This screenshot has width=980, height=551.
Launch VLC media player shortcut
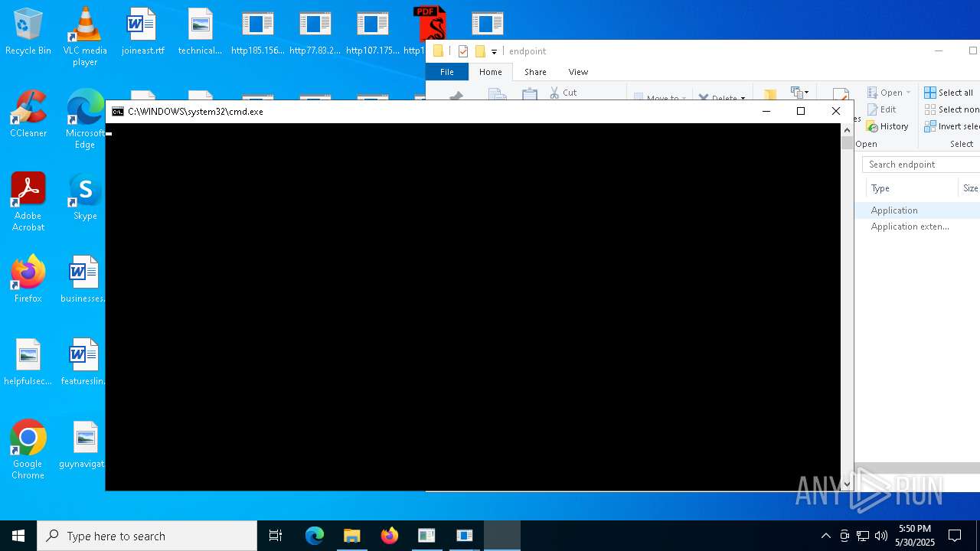tap(85, 37)
